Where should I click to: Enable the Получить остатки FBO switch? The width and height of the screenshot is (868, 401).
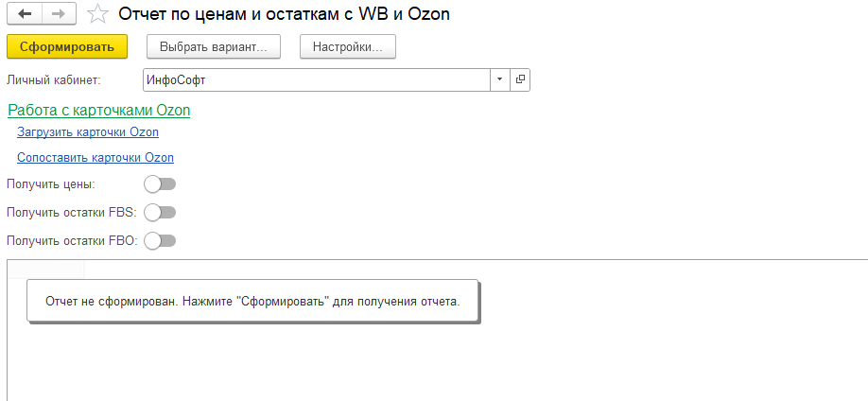(x=160, y=241)
